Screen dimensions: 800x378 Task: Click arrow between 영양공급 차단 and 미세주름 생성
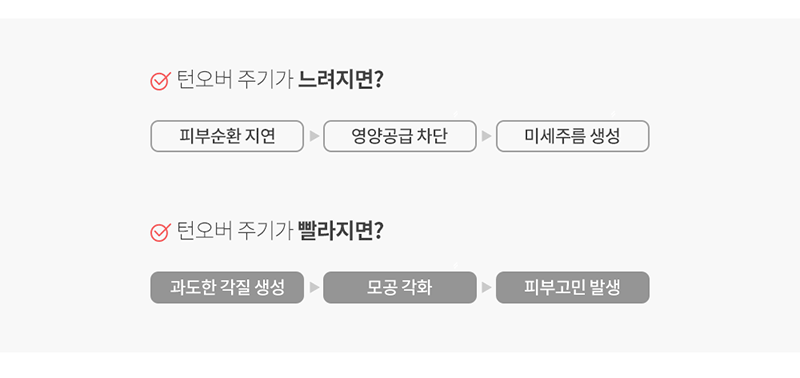click(487, 136)
